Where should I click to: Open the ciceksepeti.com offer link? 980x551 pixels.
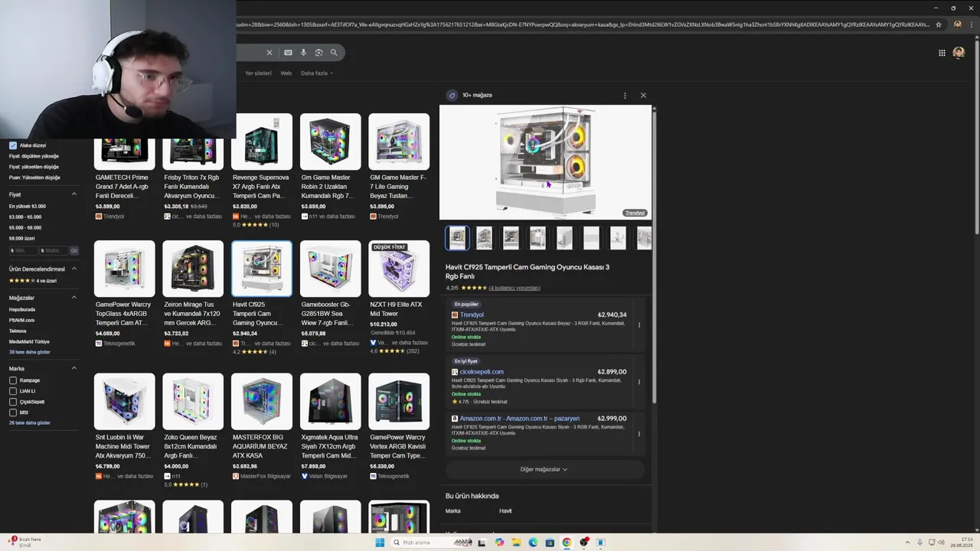click(482, 372)
